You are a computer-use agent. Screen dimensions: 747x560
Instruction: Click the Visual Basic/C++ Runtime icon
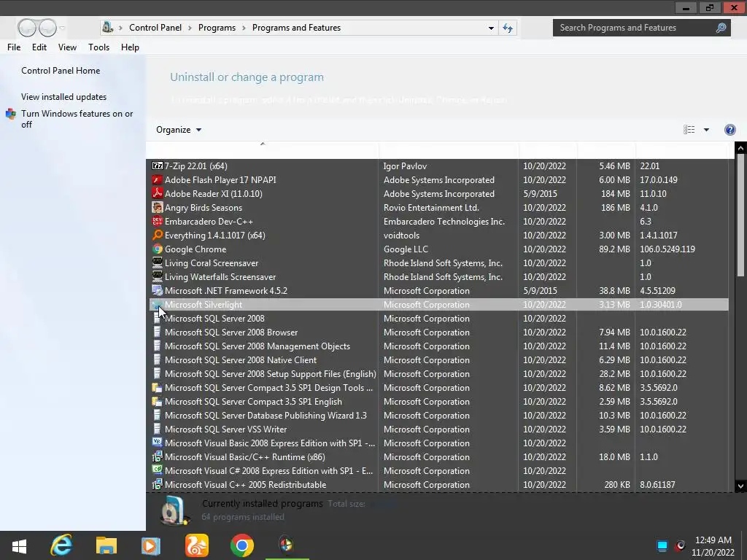tap(158, 456)
